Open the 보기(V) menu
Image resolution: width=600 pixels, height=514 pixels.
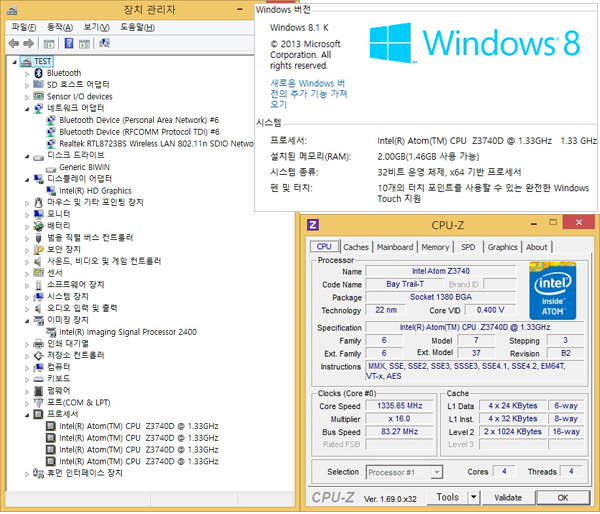(x=96, y=27)
